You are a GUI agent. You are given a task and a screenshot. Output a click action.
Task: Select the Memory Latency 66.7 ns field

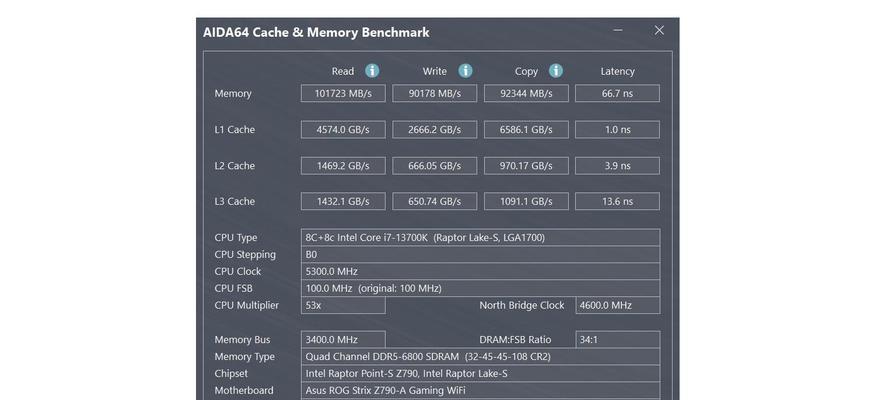(617, 93)
